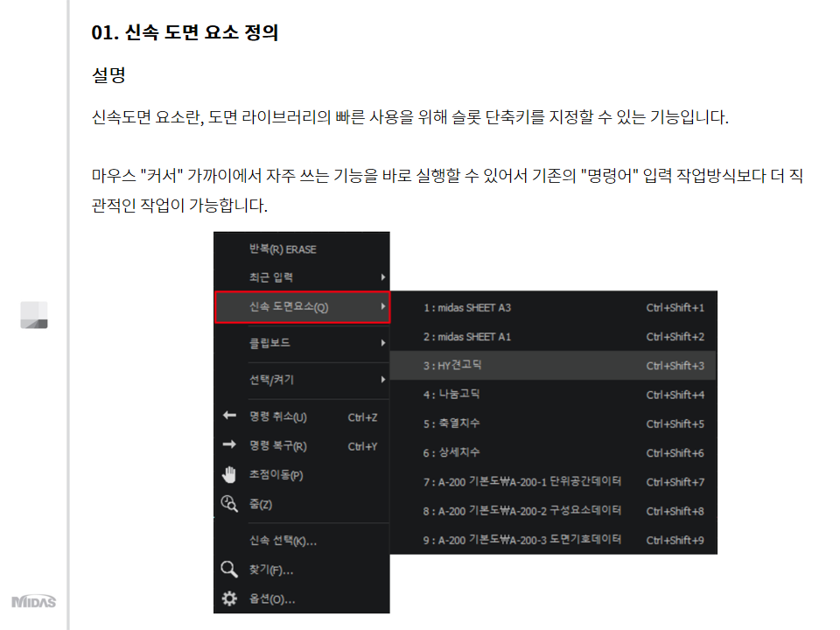This screenshot has width=840, height=630.
Task: Click the zoom magnifier icon
Action: pyautogui.click(x=229, y=503)
